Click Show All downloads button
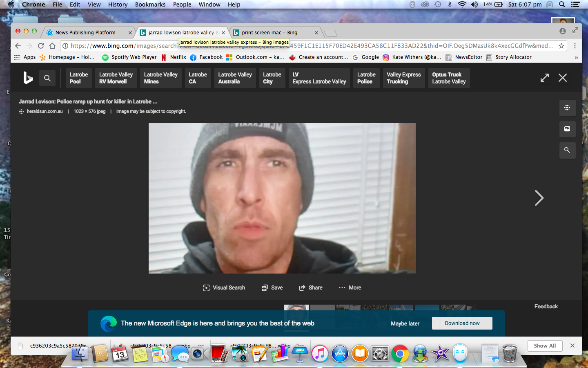Viewport: 588px width, 368px height. pyautogui.click(x=545, y=346)
